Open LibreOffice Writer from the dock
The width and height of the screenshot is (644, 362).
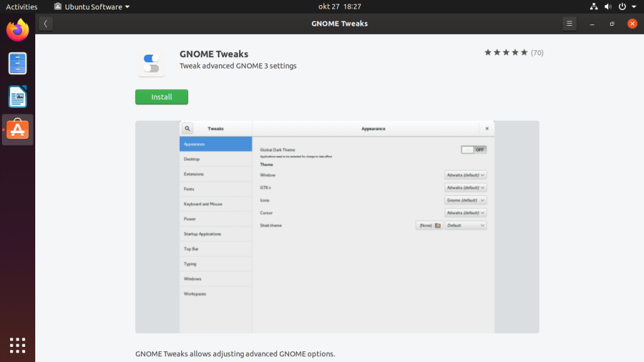18,96
